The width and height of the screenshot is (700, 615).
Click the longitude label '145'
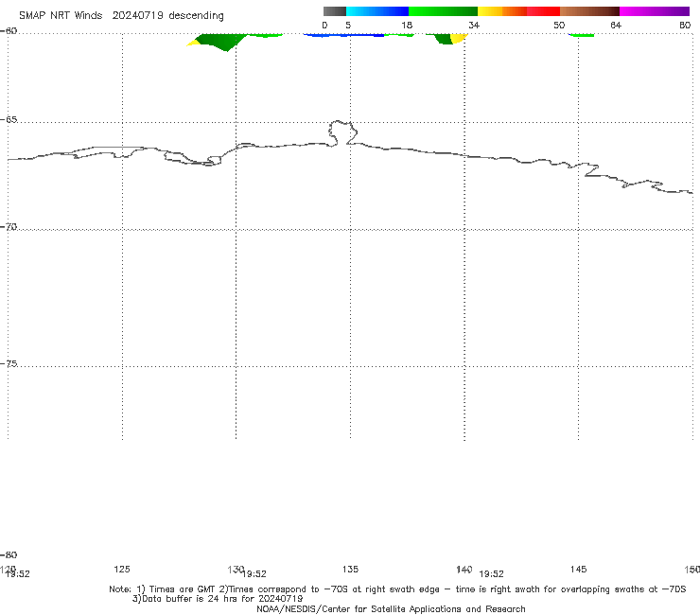point(578,569)
